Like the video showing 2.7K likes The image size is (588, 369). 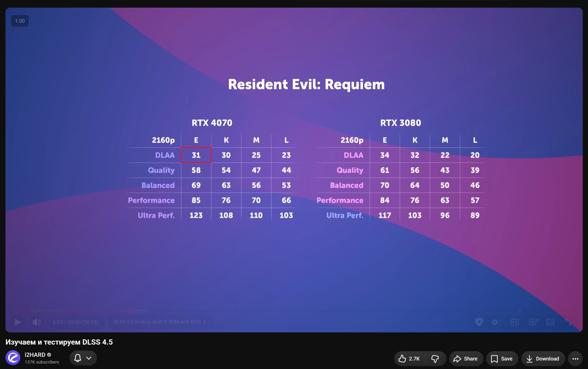[x=410, y=359]
